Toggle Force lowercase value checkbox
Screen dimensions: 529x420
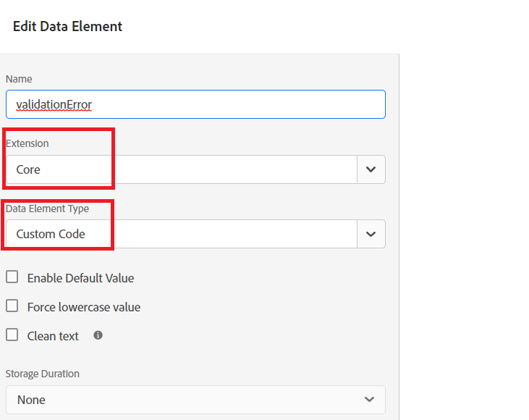[x=12, y=306]
